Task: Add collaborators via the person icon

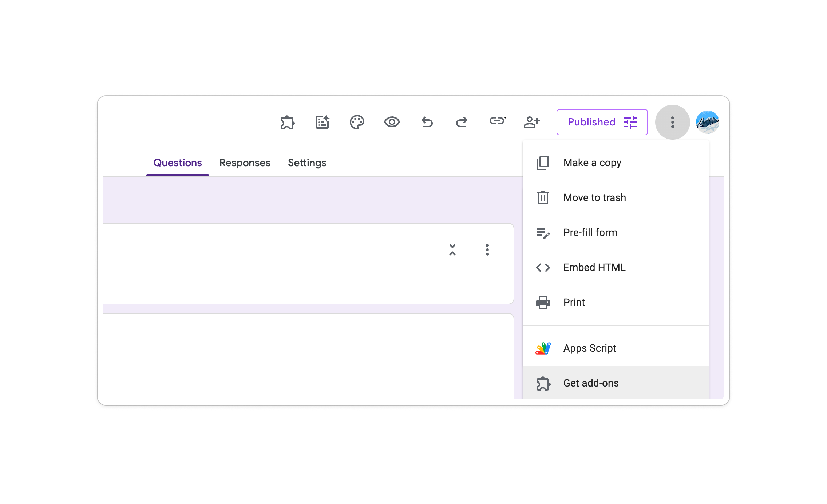Action: pyautogui.click(x=532, y=122)
